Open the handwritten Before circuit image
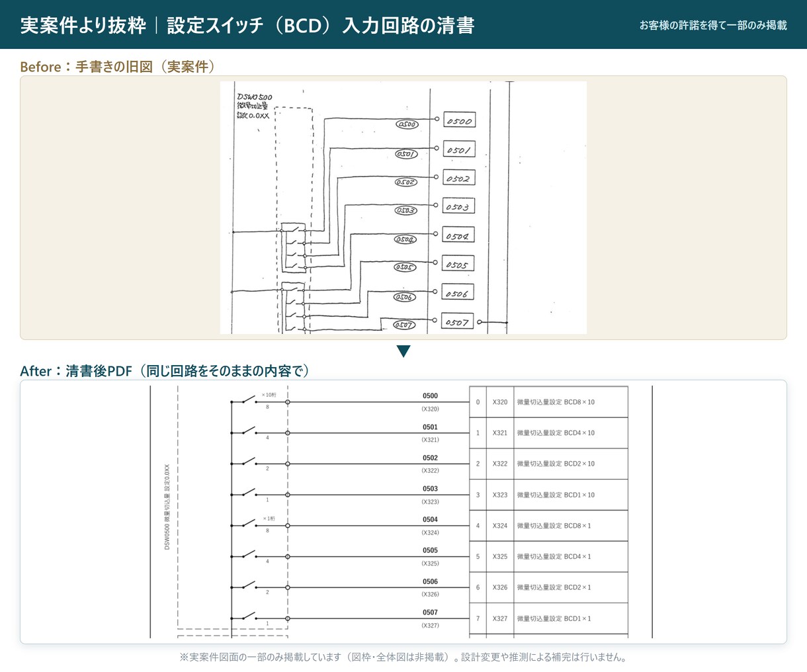The image size is (807, 672). coord(403,208)
